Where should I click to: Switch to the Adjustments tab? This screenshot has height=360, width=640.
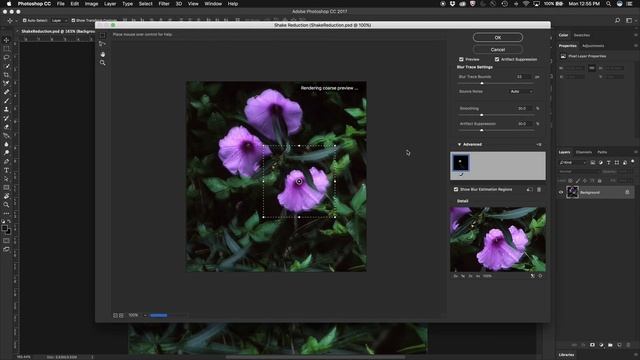tap(593, 46)
